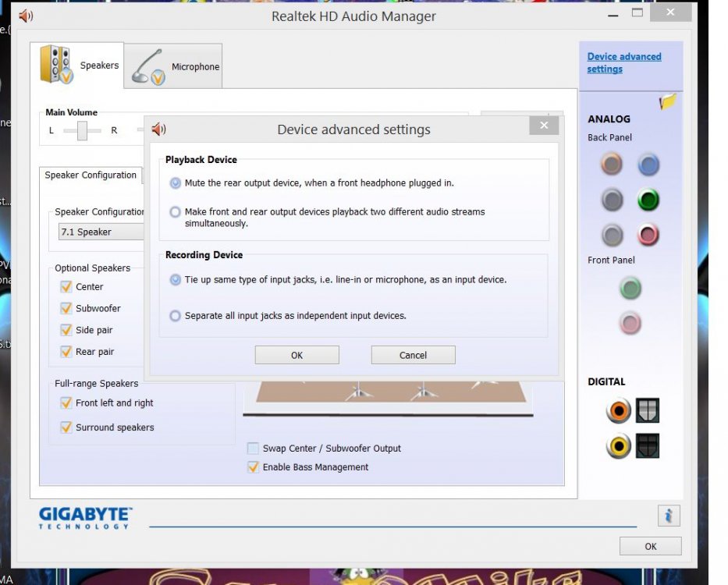Viewport: 728px width, 585px height.
Task: Click the Speakers device icon
Action: tap(57, 65)
